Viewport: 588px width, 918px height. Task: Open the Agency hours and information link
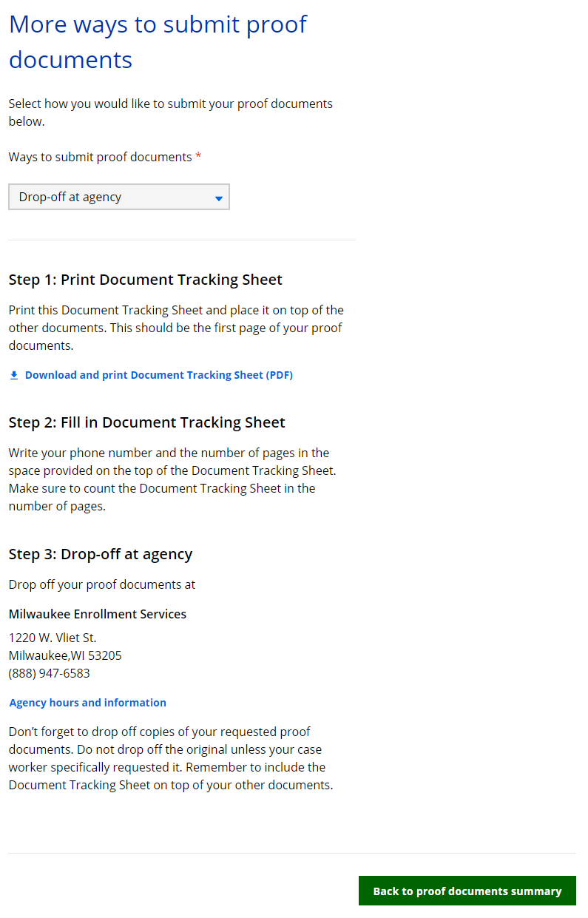(x=87, y=703)
